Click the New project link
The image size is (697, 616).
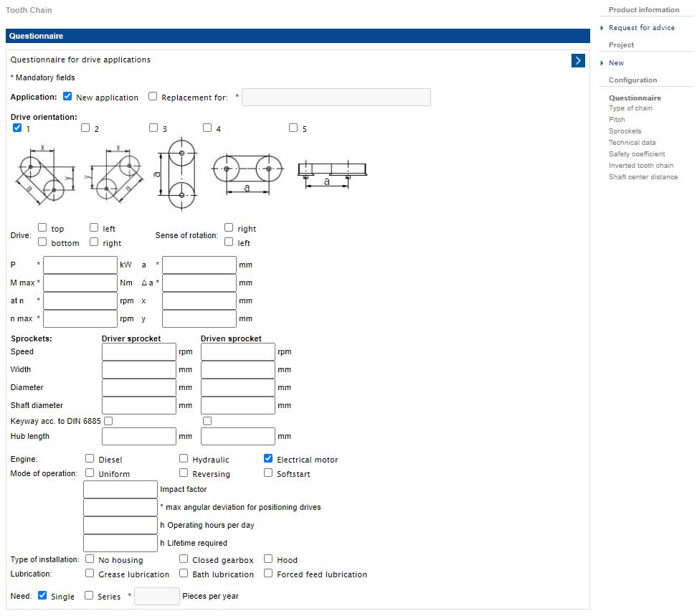616,63
